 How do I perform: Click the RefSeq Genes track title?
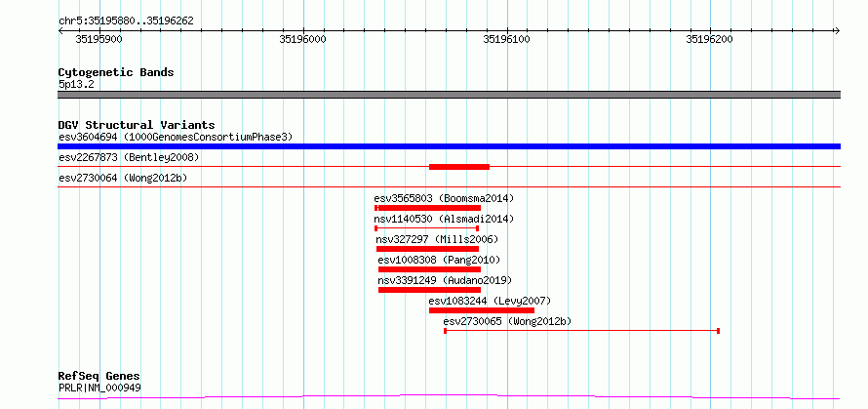99,377
